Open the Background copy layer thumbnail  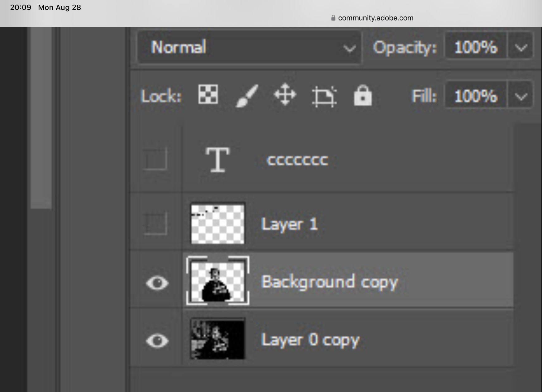[217, 281]
